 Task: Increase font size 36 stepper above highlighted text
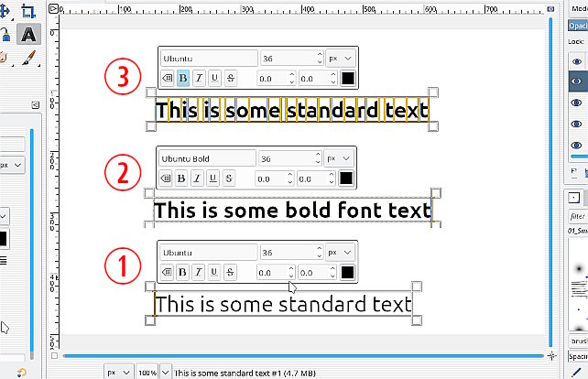click(x=320, y=54)
